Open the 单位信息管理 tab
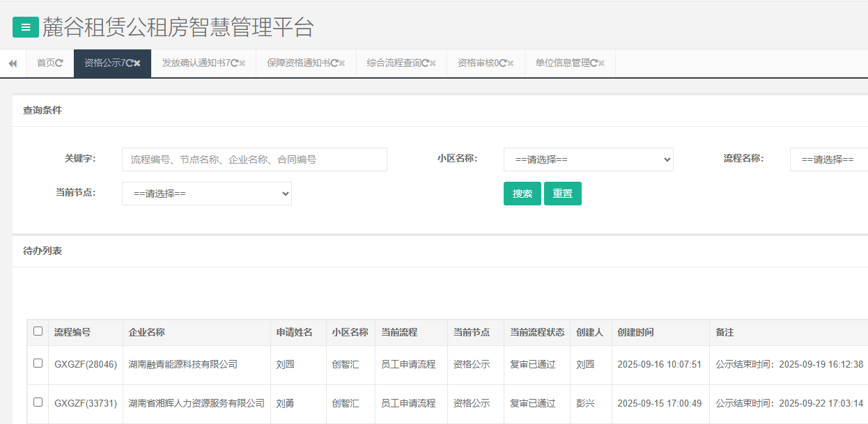The height and width of the screenshot is (424, 868). (x=561, y=63)
